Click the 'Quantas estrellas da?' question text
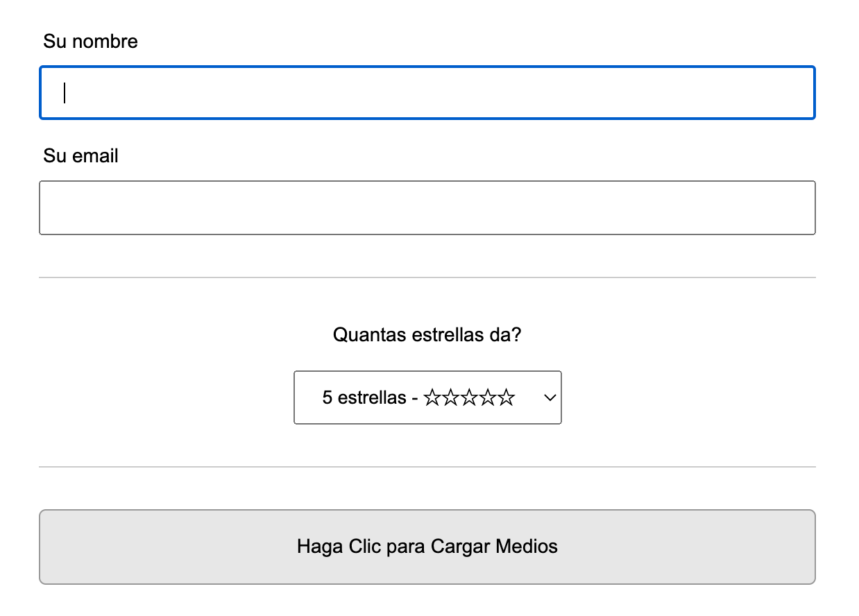 point(427,335)
